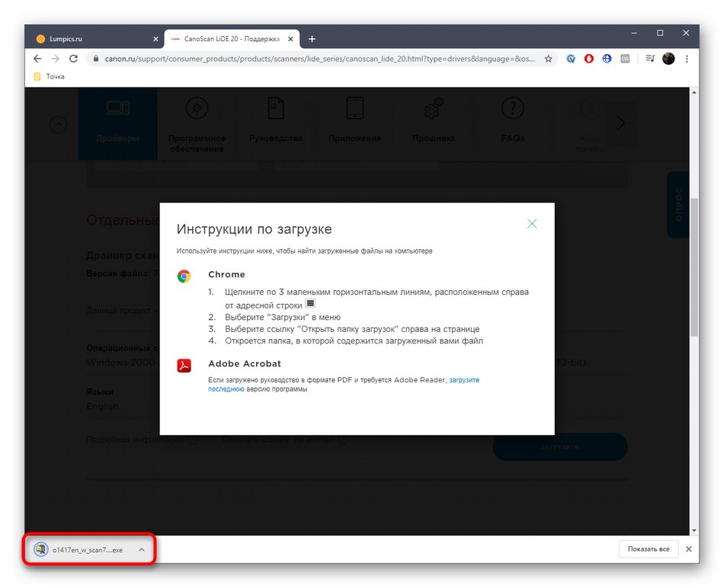Open the media control playlist icon

pos(650,59)
